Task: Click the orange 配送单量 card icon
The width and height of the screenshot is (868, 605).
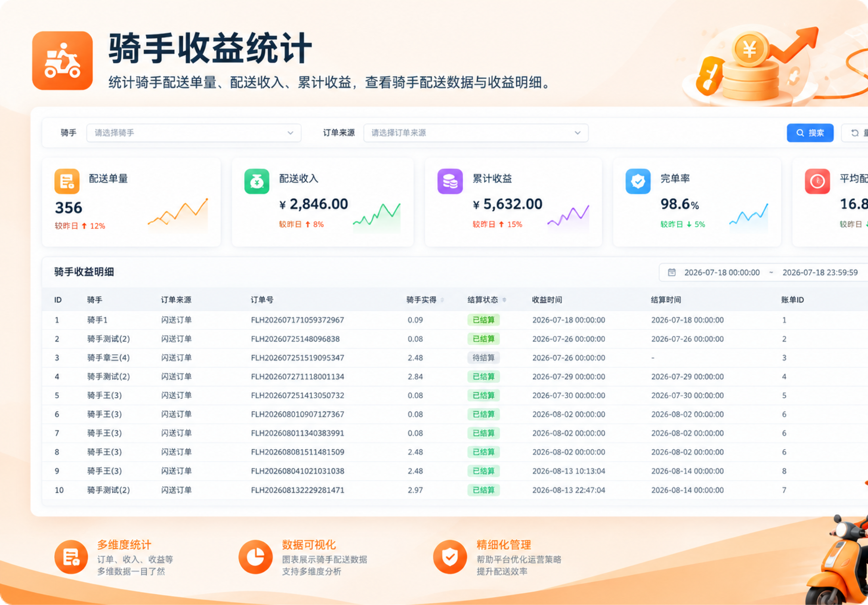Action: [x=67, y=181]
